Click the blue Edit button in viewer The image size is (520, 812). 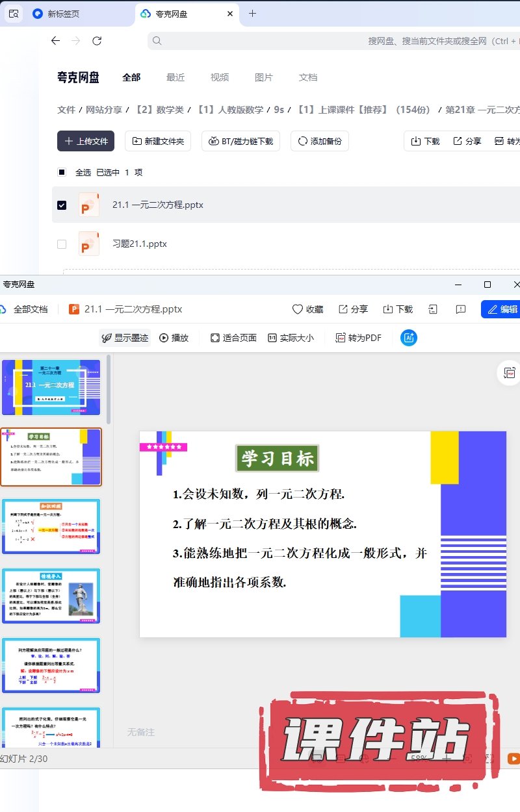coord(502,309)
